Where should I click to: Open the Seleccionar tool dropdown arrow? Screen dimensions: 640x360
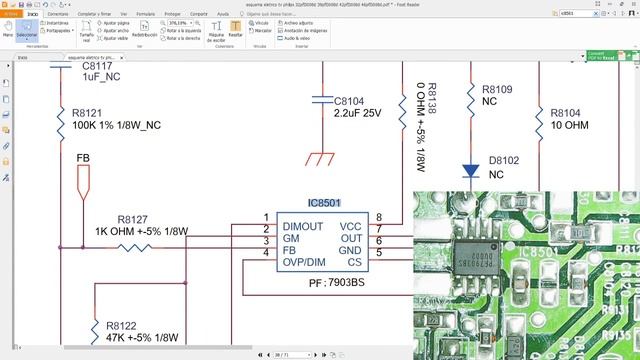click(27, 40)
